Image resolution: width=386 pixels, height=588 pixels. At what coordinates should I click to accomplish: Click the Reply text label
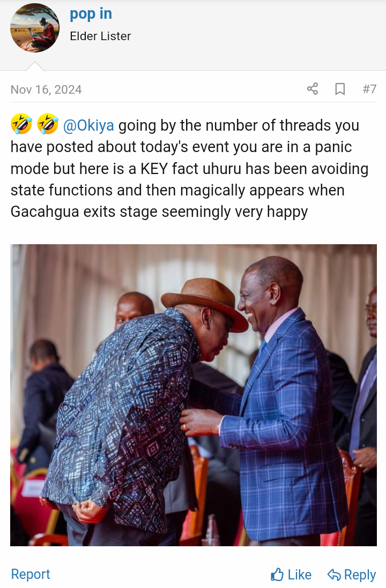360,575
